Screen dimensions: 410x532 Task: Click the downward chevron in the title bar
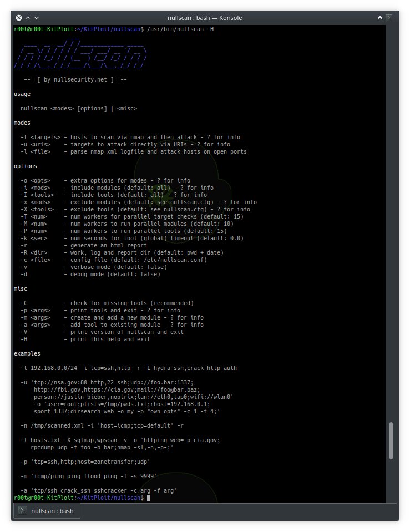tap(37, 18)
